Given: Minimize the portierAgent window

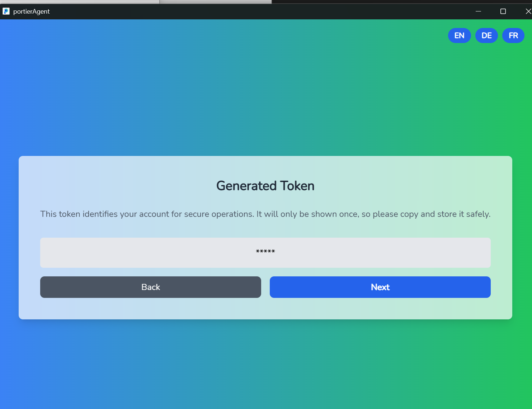Looking at the screenshot, I should (478, 11).
